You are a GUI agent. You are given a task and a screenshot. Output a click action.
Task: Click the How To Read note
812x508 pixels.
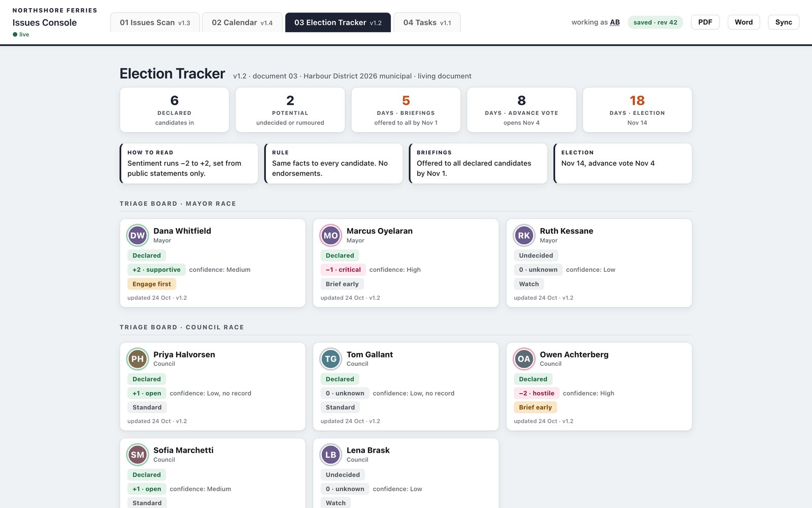click(189, 163)
